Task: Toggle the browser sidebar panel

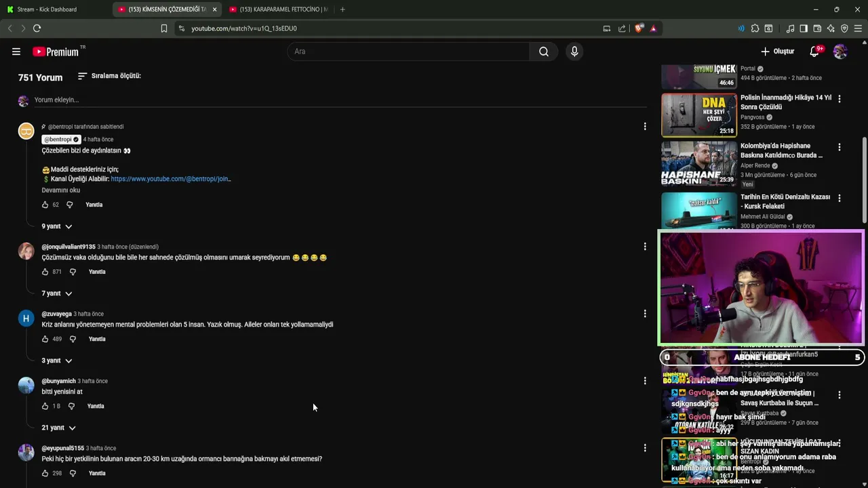Action: point(804,28)
